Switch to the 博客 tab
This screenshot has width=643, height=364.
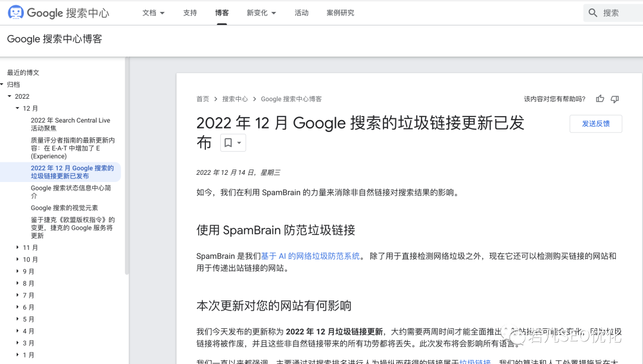tap(221, 12)
